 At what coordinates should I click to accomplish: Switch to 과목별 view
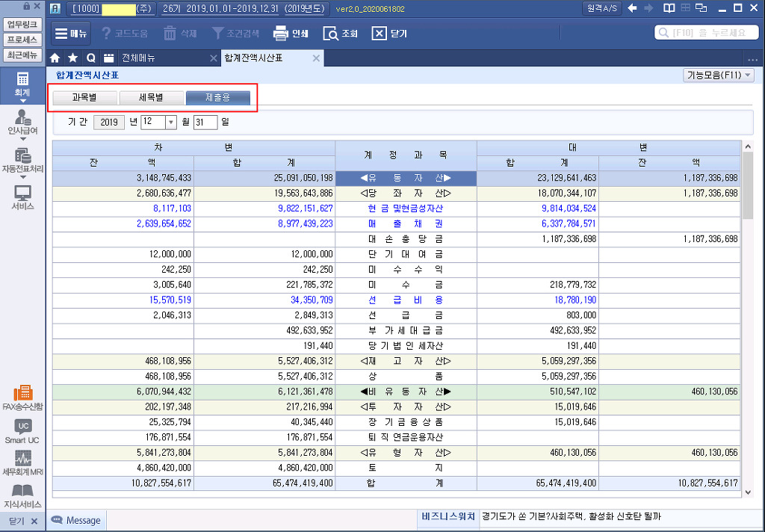(x=84, y=98)
